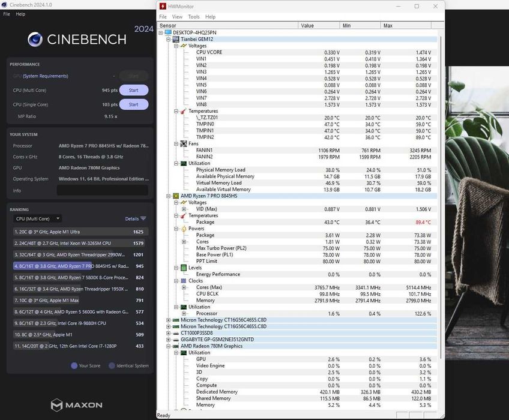
Task: Click the Identical System legend indicator
Action: [x=112, y=366]
